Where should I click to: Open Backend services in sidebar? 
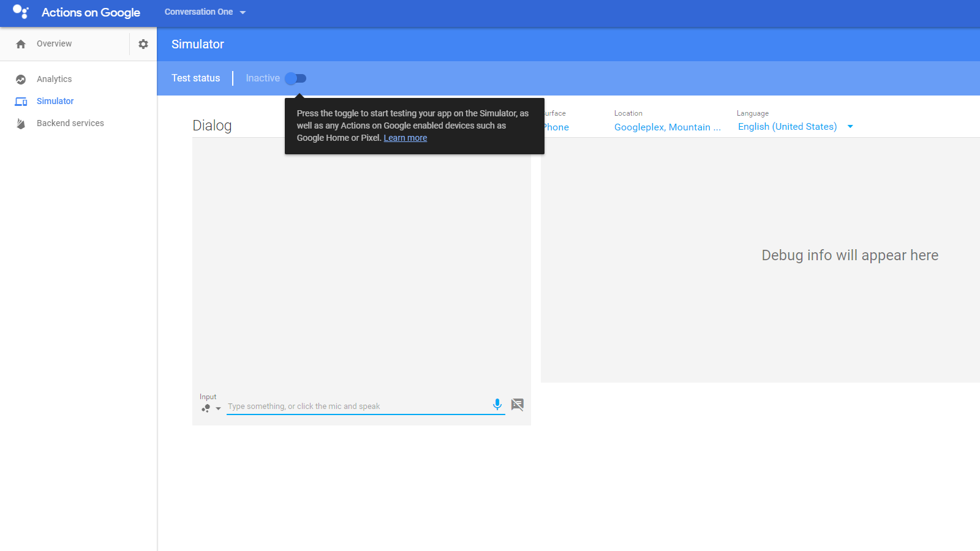coord(70,124)
